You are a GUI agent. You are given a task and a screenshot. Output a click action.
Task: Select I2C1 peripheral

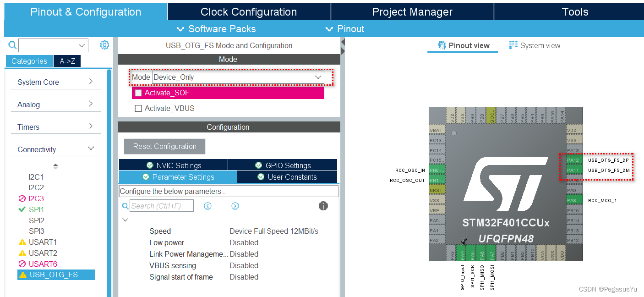(36, 176)
